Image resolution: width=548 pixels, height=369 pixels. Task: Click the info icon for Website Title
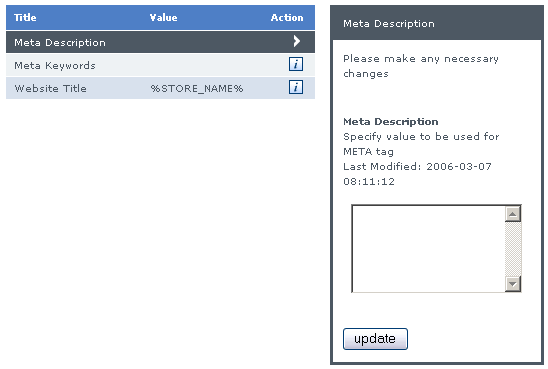pyautogui.click(x=296, y=87)
